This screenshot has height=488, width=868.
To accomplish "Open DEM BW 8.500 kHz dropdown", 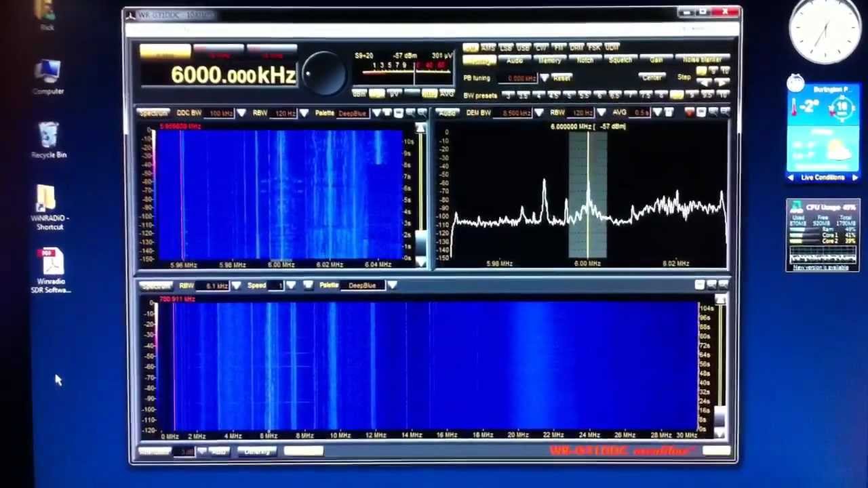I will (539, 113).
